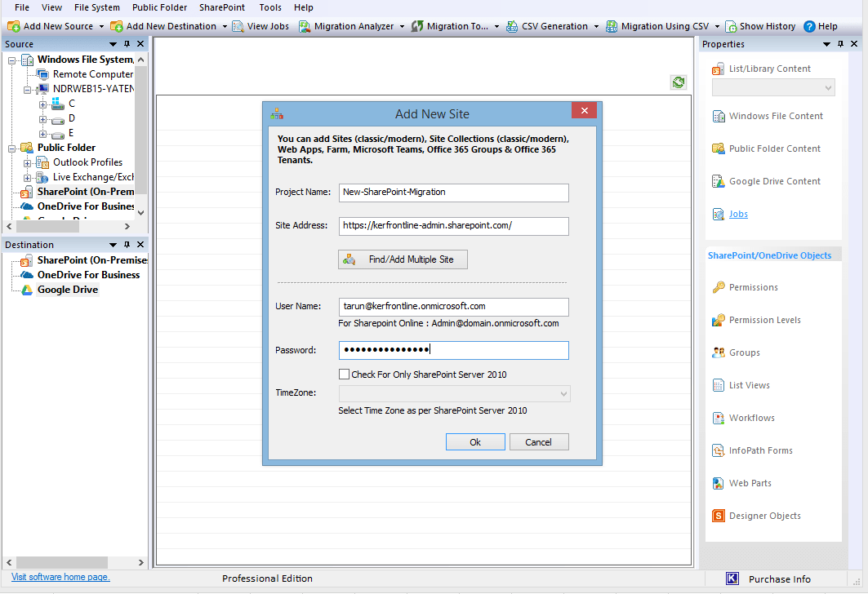
Task: Click the Permission Levels icon
Action: 719,320
